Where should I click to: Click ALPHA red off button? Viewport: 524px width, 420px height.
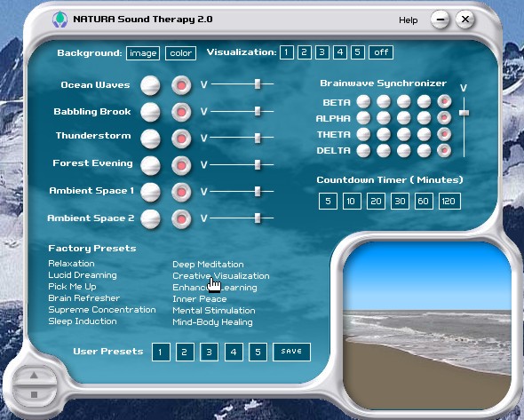tap(444, 117)
